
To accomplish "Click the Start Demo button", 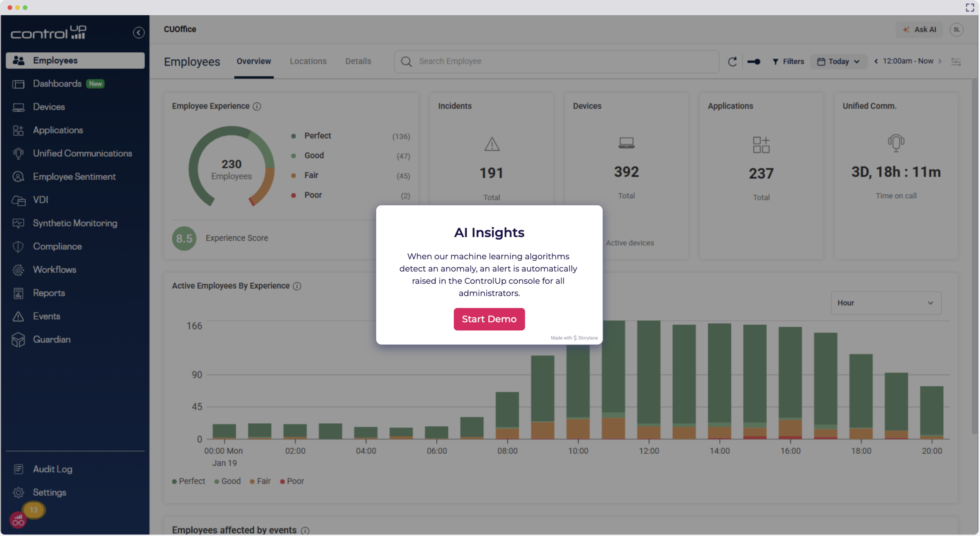I will click(489, 319).
